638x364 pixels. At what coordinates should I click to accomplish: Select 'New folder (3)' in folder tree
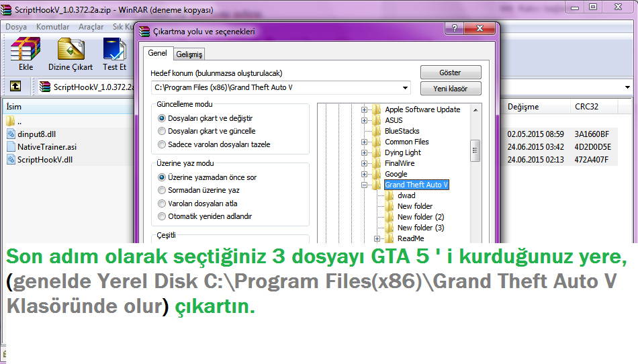(x=420, y=228)
